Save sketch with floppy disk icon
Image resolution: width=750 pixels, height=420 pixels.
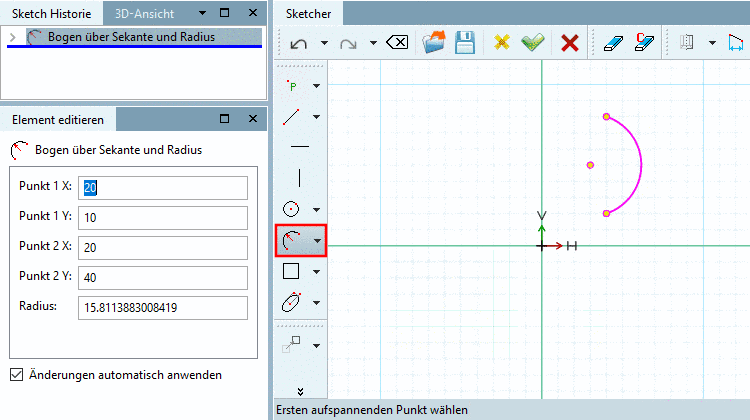pyautogui.click(x=465, y=42)
